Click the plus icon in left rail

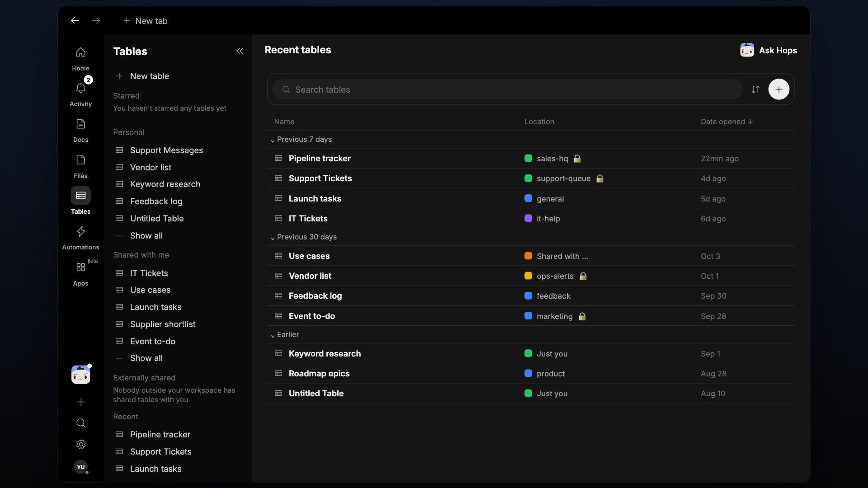pos(81,402)
